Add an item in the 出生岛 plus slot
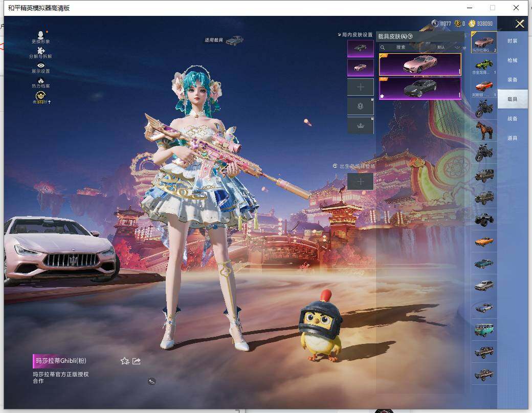 coord(360,182)
